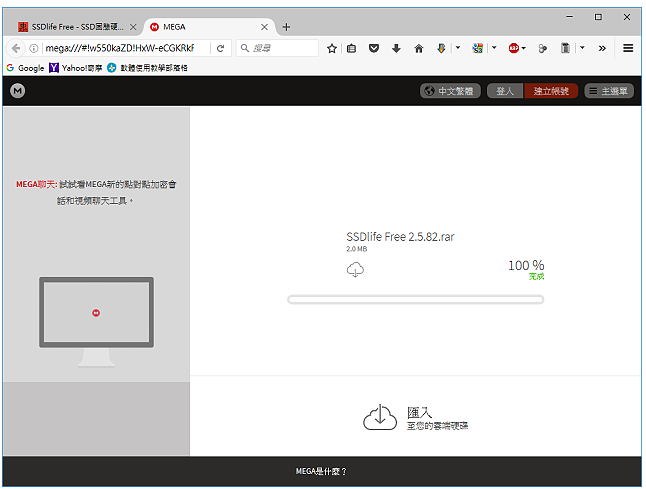
Task: Click the 2.0 MB file size text
Action: pyautogui.click(x=356, y=249)
